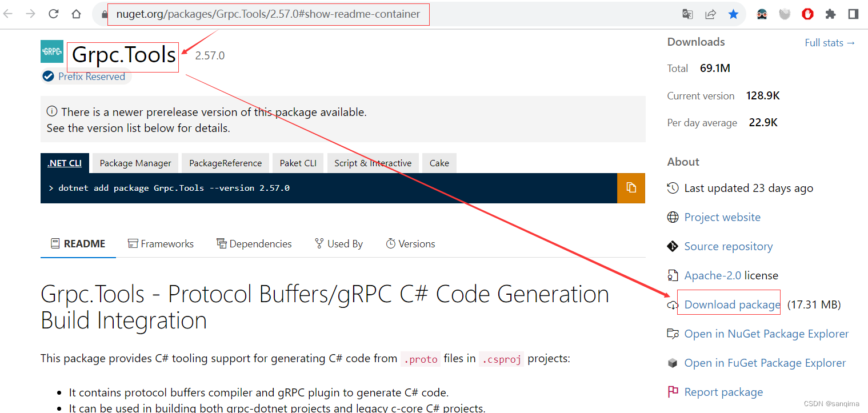
Task: Select the Cake tab
Action: click(439, 163)
